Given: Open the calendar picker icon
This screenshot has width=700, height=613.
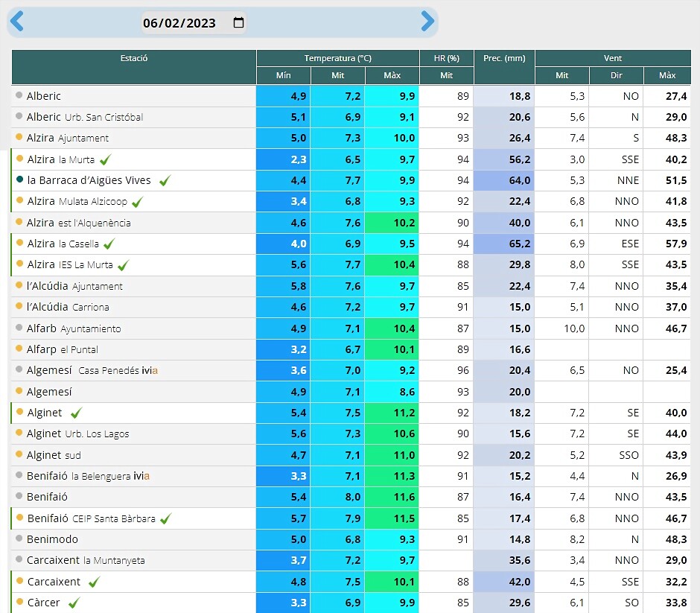Looking at the screenshot, I should pos(238,22).
